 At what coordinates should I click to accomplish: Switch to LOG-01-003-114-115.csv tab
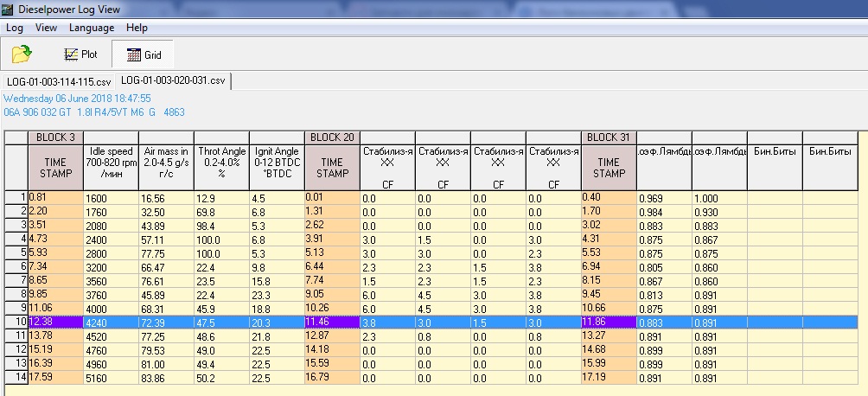[x=59, y=81]
